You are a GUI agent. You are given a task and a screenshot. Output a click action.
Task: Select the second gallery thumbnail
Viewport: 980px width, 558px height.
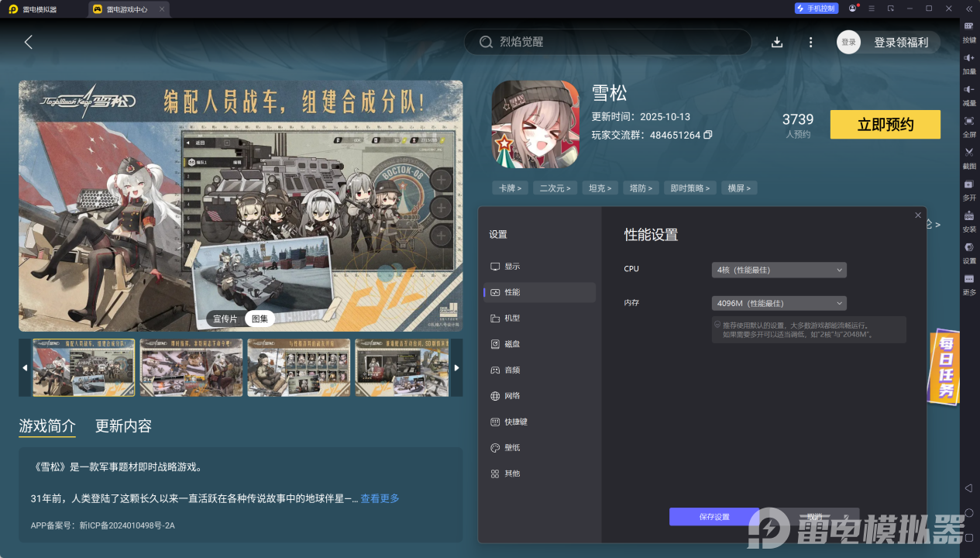click(x=191, y=367)
